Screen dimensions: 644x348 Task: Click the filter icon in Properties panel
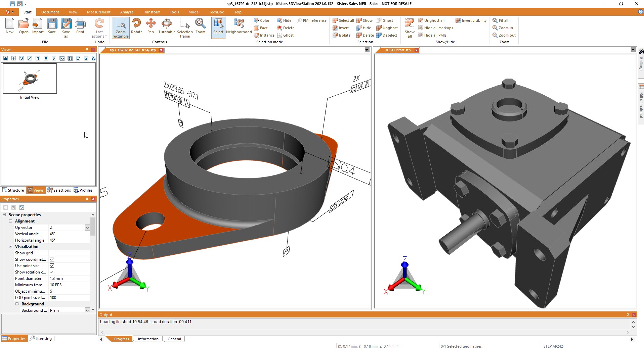pyautogui.click(x=22, y=208)
